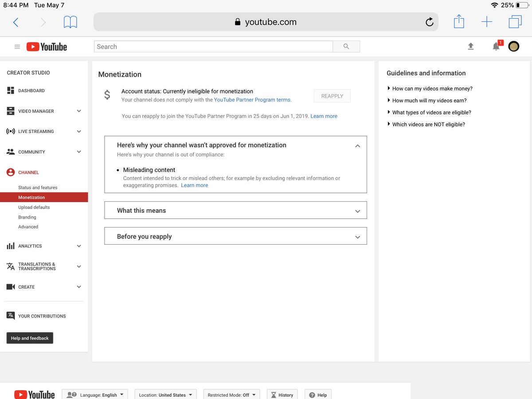Click the REAPPLY button
This screenshot has height=399, width=532.
pyautogui.click(x=332, y=96)
